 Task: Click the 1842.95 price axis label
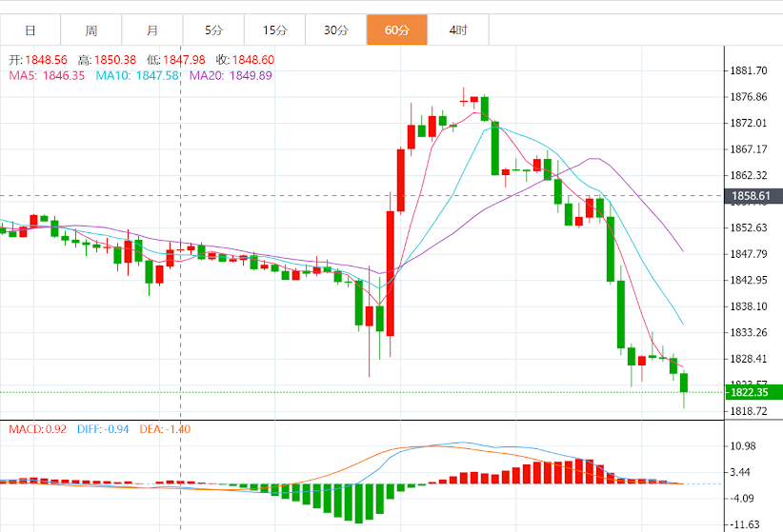pyautogui.click(x=749, y=280)
